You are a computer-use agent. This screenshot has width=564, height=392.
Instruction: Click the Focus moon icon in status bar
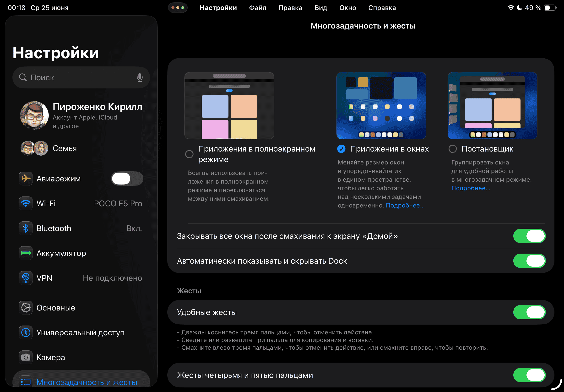519,8
